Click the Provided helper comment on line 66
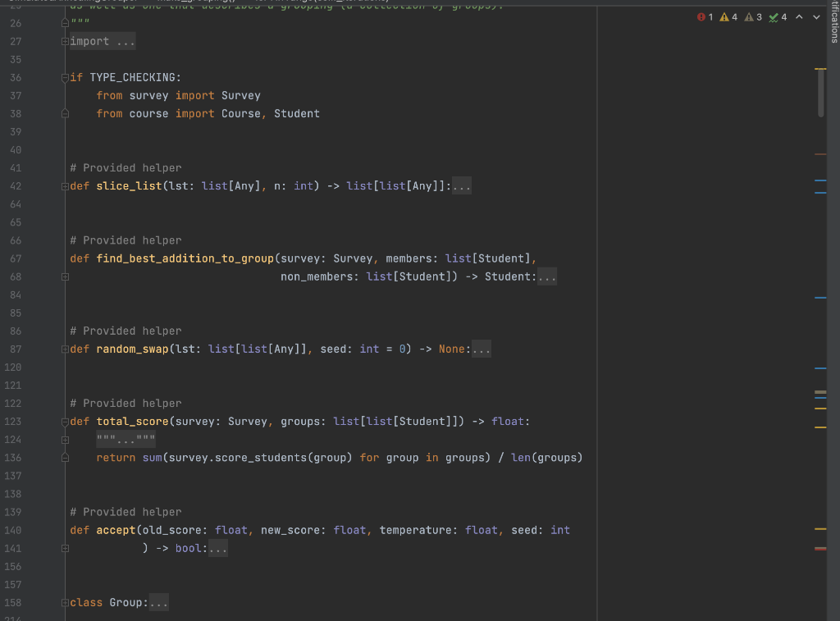Image resolution: width=840 pixels, height=621 pixels. [126, 240]
